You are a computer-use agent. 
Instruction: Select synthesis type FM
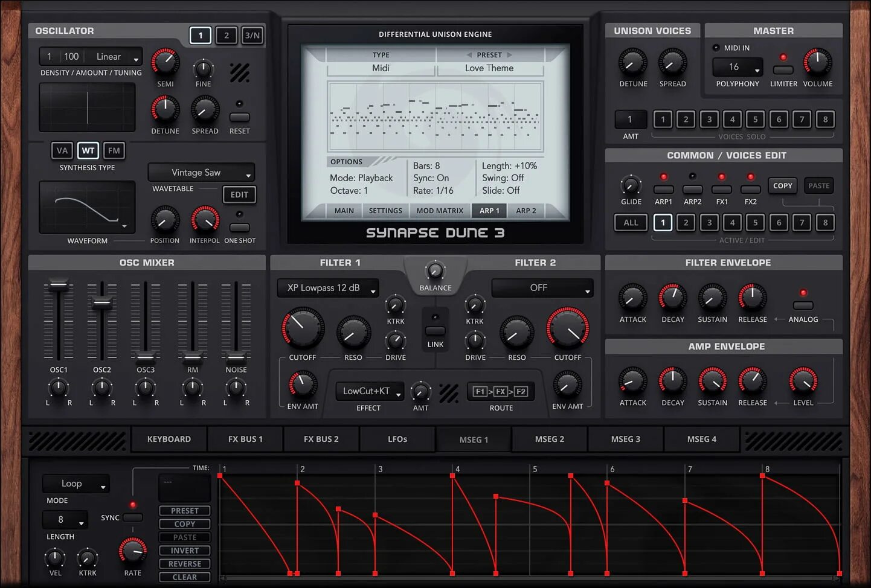click(x=114, y=150)
